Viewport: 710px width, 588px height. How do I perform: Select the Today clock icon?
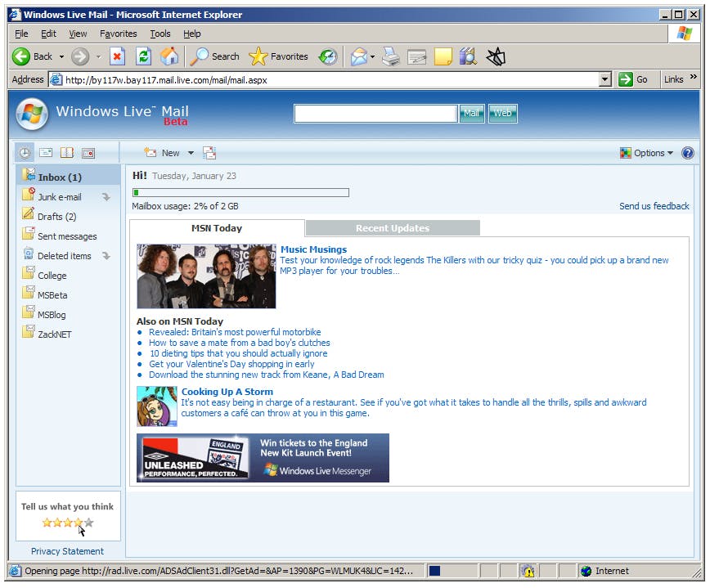[x=25, y=153]
